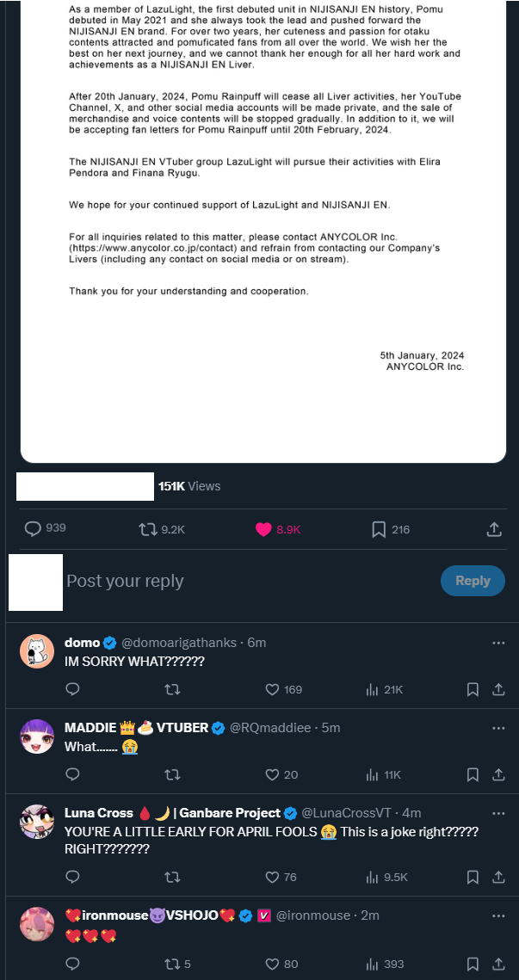Share the main post via share icon

[x=494, y=529]
